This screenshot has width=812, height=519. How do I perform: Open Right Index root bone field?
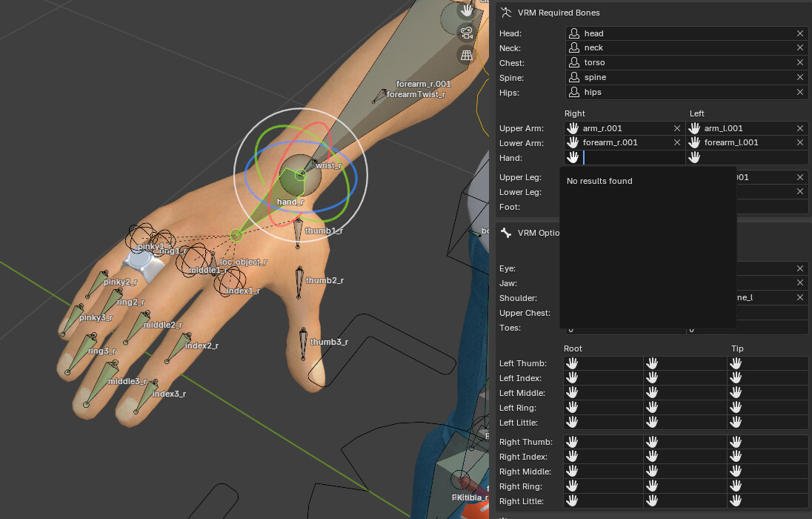pyautogui.click(x=603, y=457)
